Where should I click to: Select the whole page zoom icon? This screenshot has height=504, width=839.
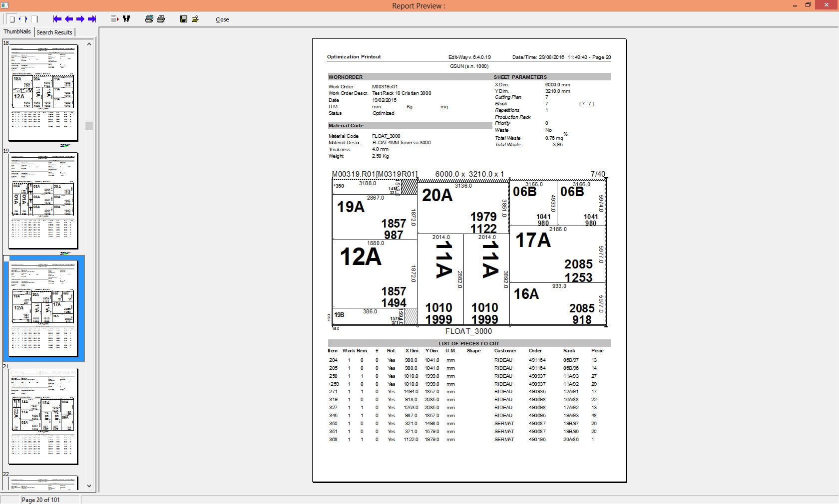coord(12,19)
